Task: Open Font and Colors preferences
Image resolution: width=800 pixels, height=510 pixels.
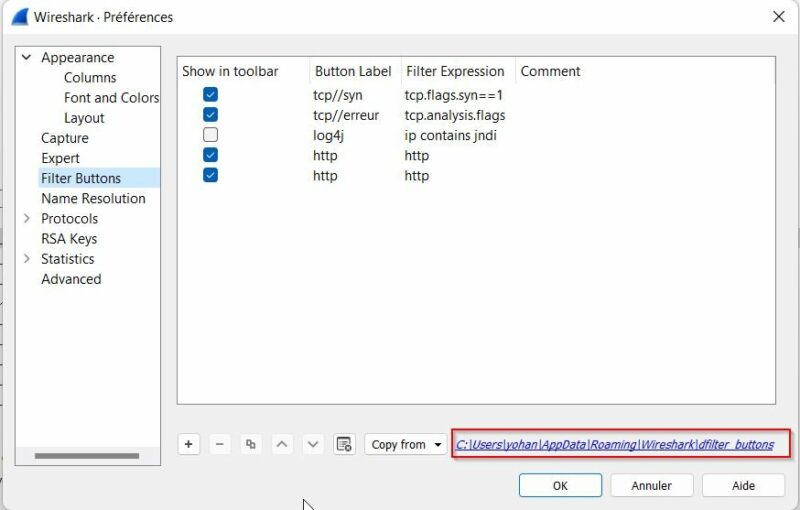Action: (111, 97)
